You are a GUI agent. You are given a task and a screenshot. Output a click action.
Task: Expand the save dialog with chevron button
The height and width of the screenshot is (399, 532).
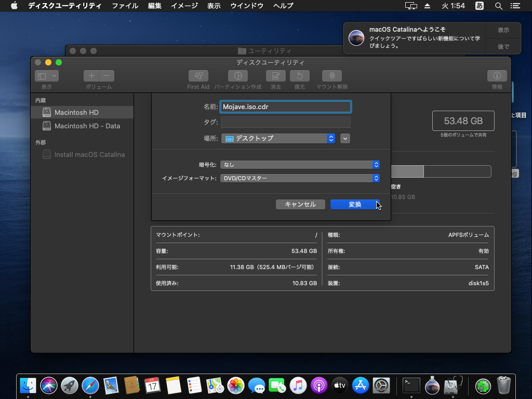coord(345,138)
